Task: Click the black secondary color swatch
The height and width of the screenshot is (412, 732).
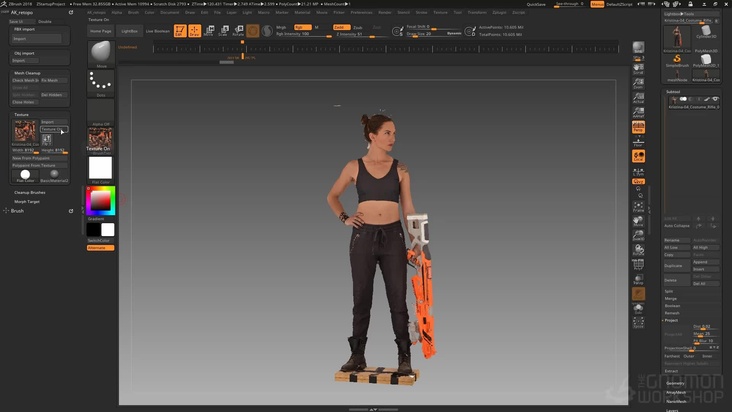Action: point(93,230)
